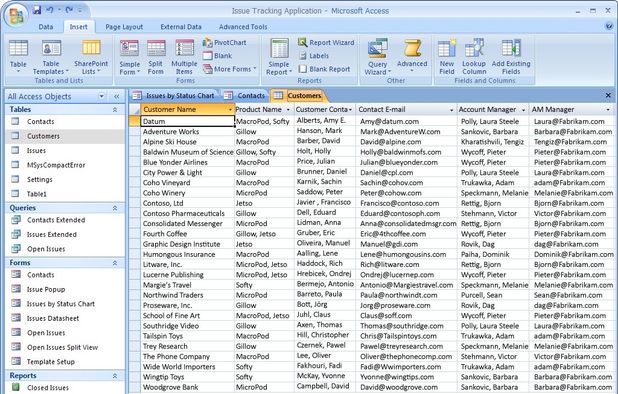Open Table1 in navigation pane
Viewport: 618px width, 394px height.
(x=36, y=194)
